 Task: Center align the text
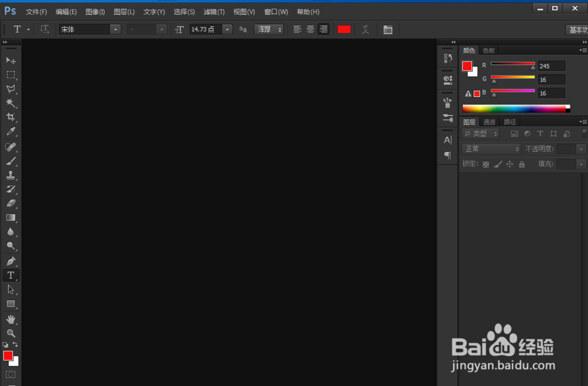pyautogui.click(x=310, y=29)
